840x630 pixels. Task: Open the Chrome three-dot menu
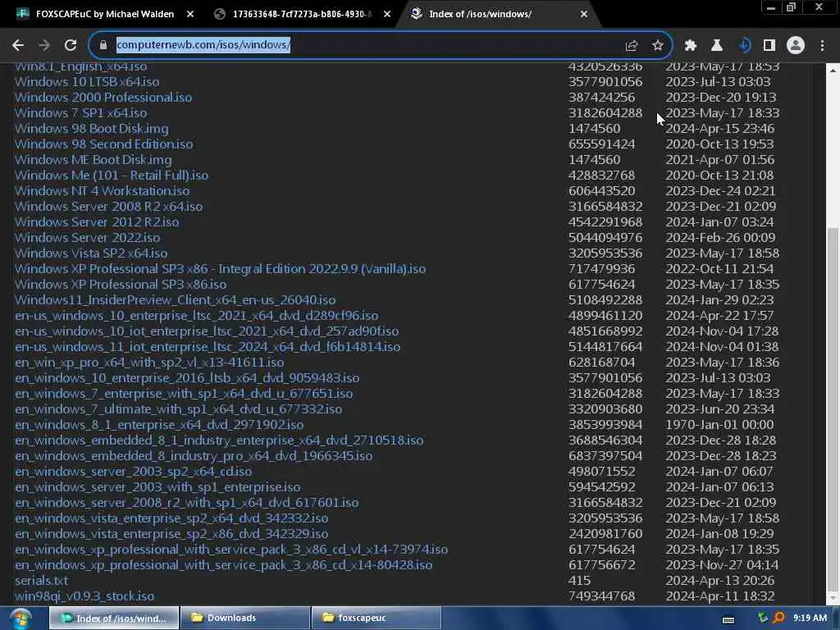point(822,46)
